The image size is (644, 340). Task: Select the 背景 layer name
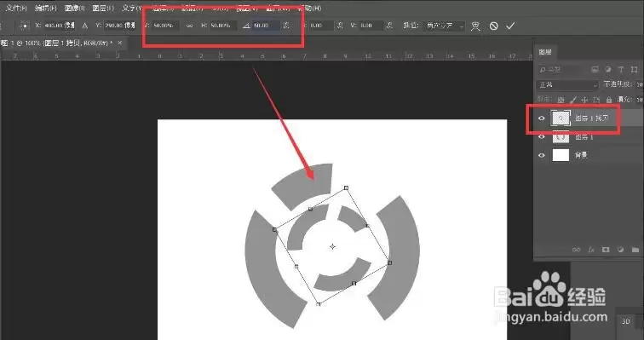(581, 155)
